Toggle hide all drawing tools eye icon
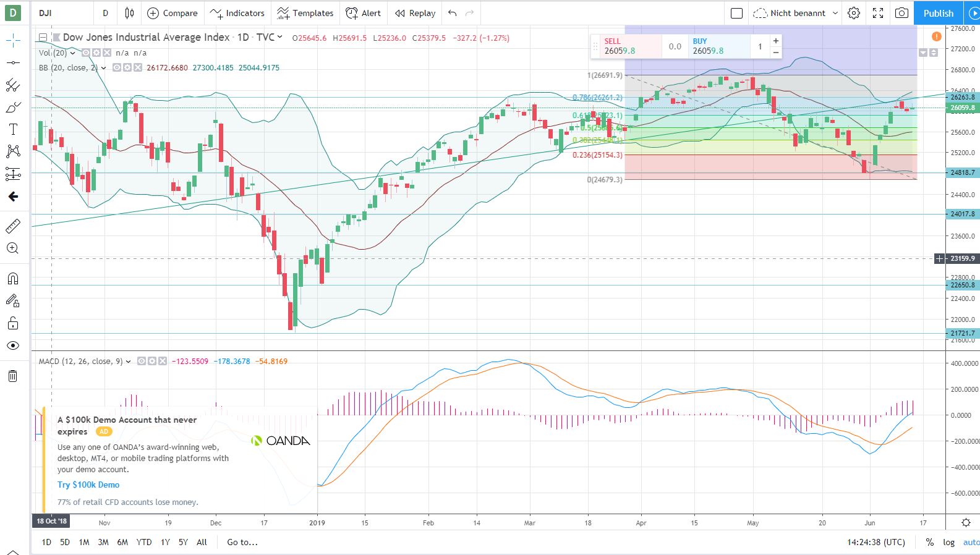This screenshot has height=555, width=980. click(x=13, y=345)
